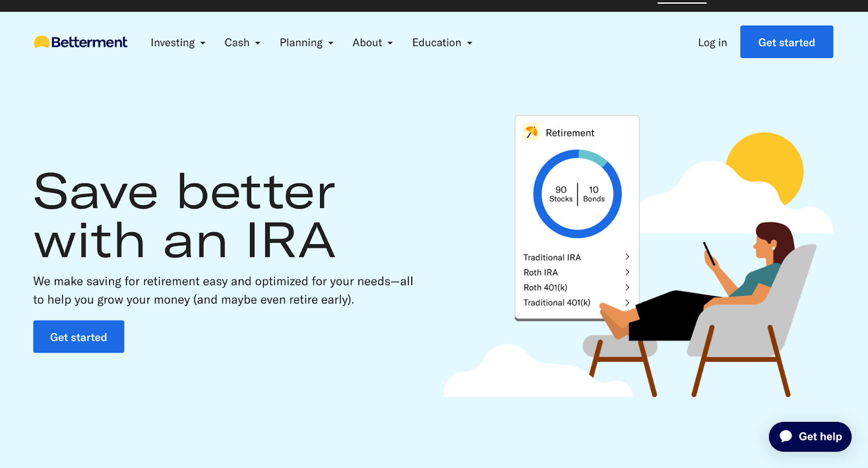Open the Get help chat button
This screenshot has height=468, width=868.
click(810, 437)
